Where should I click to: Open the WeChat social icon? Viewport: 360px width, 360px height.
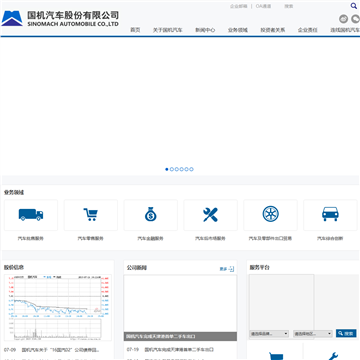[355, 19]
